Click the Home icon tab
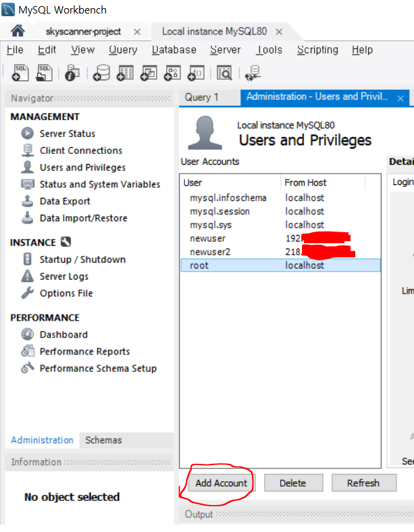 18,31
